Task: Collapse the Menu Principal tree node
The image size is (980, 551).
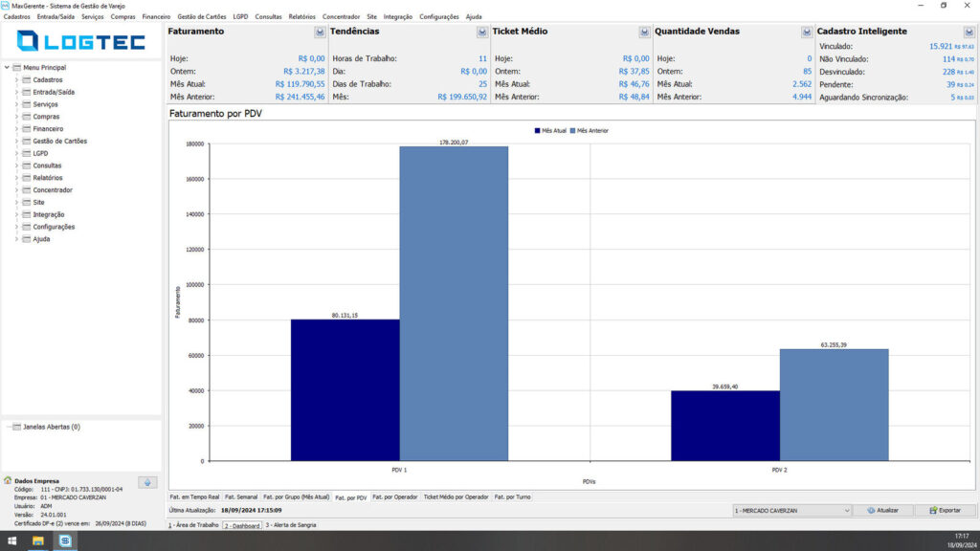Action: point(7,68)
